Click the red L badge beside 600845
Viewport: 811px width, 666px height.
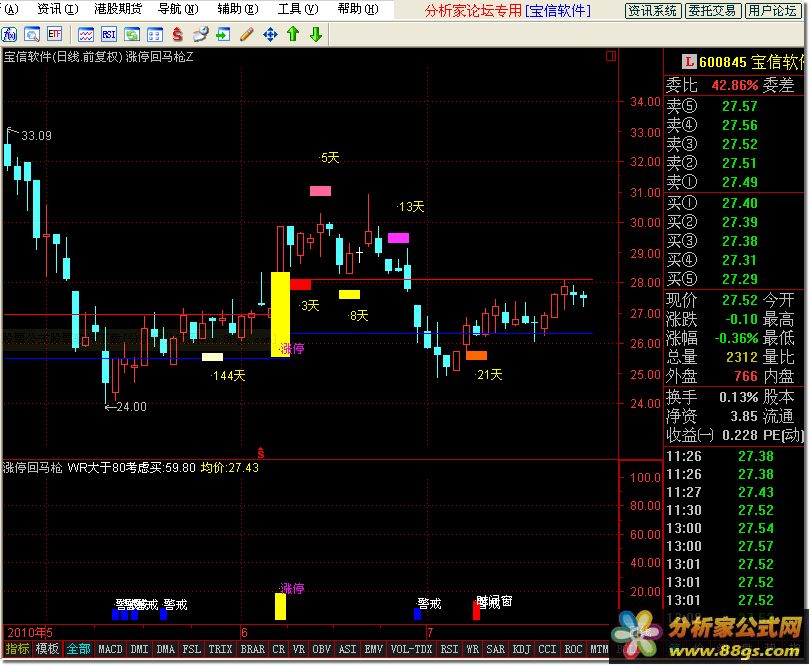[689, 62]
